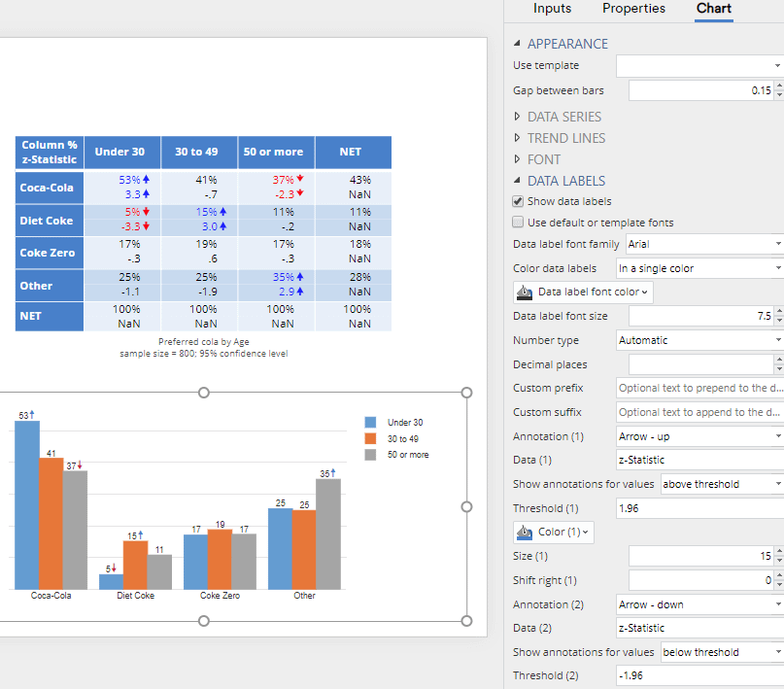
Task: Open the Number type dropdown
Action: (x=699, y=340)
